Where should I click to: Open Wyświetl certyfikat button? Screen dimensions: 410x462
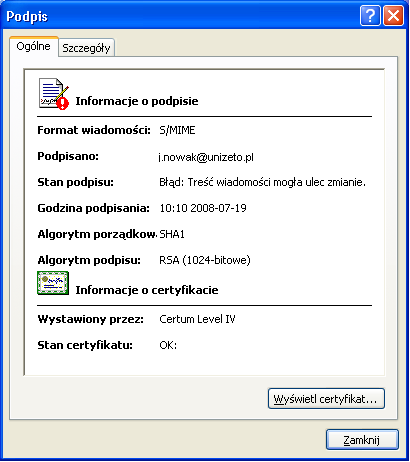point(326,399)
